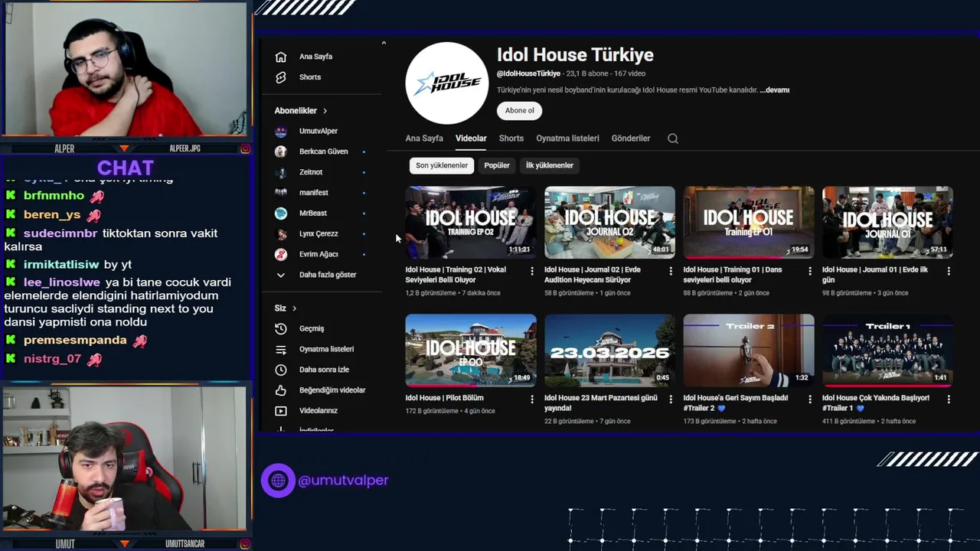Click chat username lee_linoslwe
This screenshot has height=551, width=980.
[62, 282]
